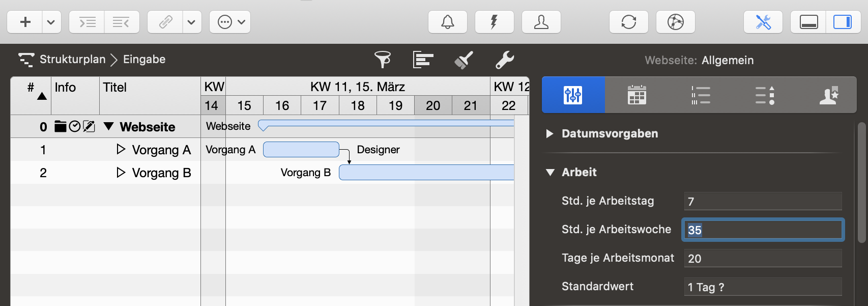Click the Gantt alignment bars icon
This screenshot has height=306, width=868.
[423, 60]
